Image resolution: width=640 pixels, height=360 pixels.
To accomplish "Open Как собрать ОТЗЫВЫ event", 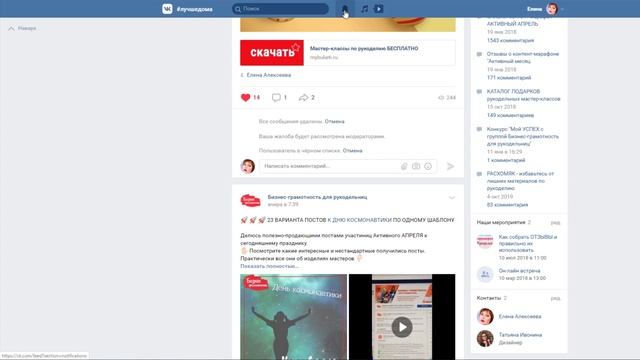I will [x=527, y=243].
